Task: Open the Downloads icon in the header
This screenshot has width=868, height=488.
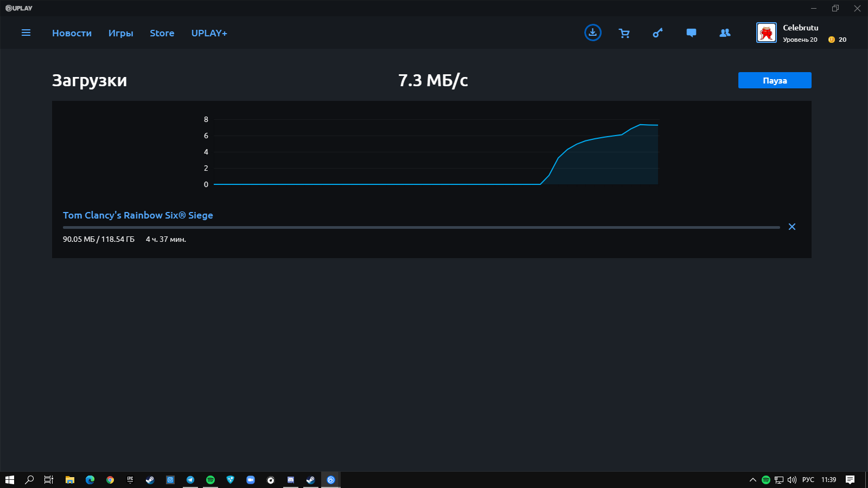Action: click(x=592, y=33)
